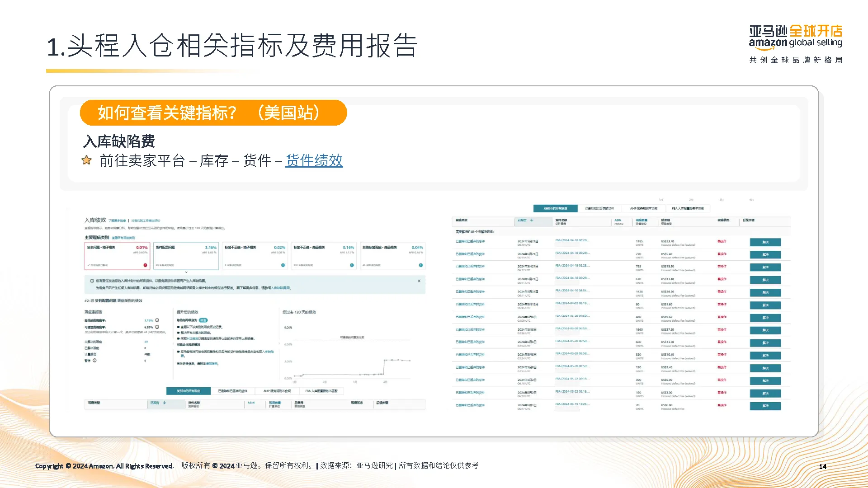
Task: Click the gold star bullet icon
Action: click(x=86, y=160)
